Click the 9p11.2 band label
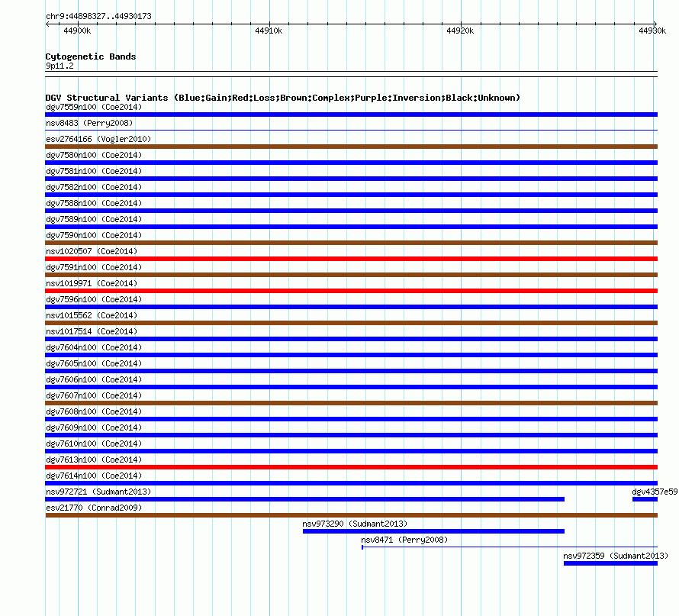Screen dimensions: 679x616 pos(60,66)
